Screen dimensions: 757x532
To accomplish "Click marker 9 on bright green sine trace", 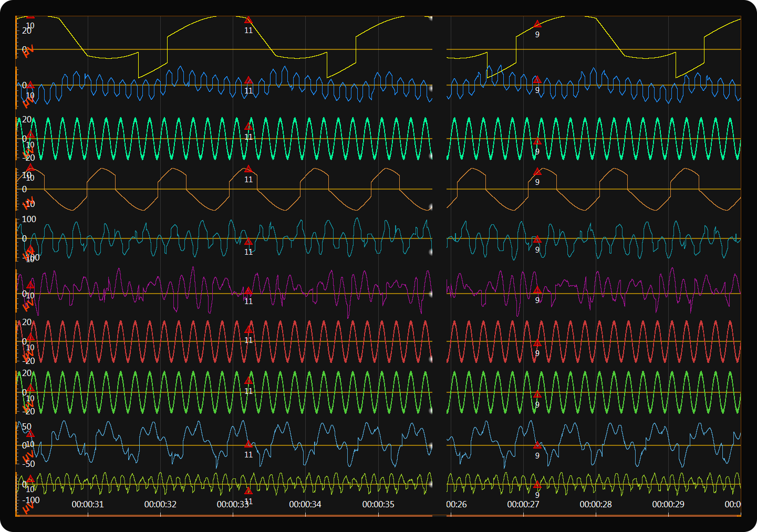I will (x=537, y=395).
